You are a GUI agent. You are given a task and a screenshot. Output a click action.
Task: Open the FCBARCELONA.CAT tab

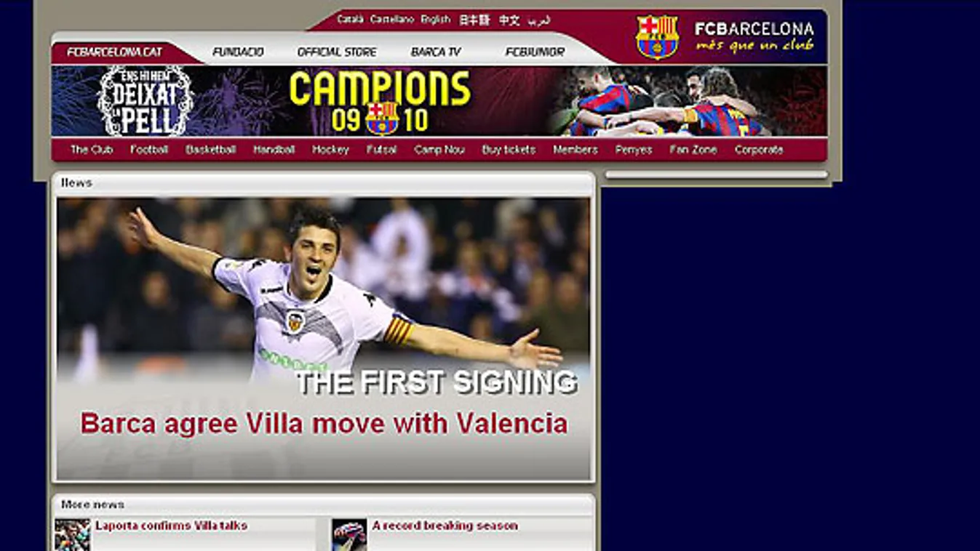tap(115, 52)
